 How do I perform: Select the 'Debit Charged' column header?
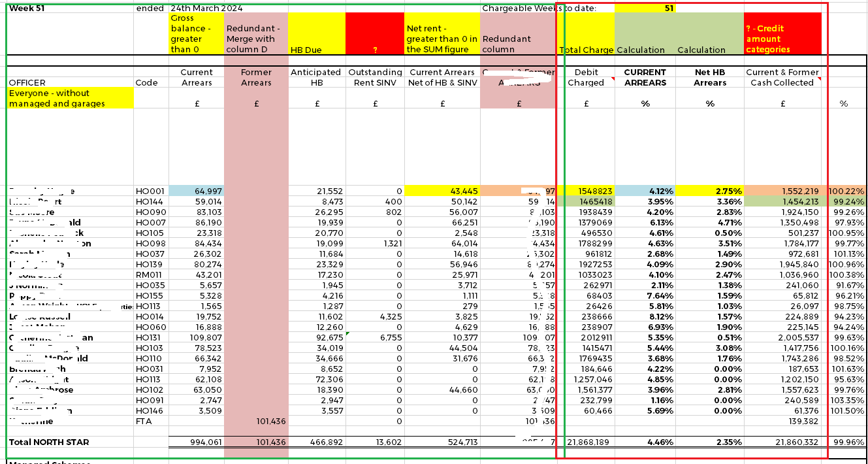point(586,77)
